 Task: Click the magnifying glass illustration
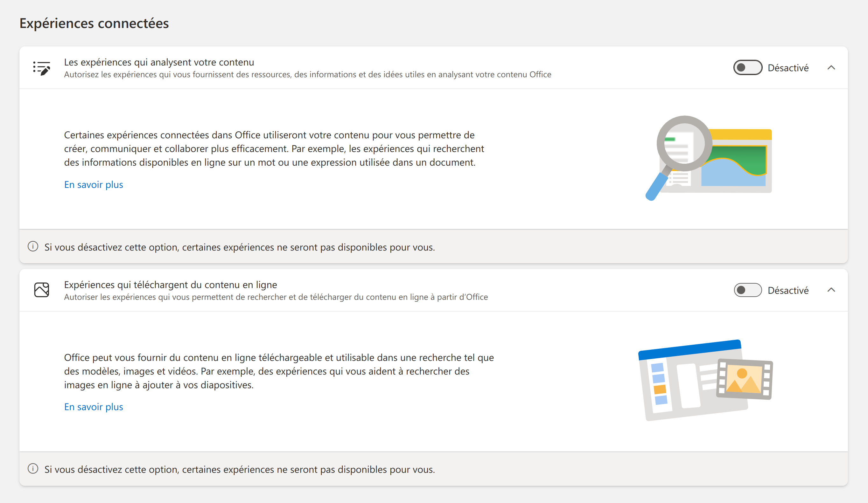[x=708, y=158]
